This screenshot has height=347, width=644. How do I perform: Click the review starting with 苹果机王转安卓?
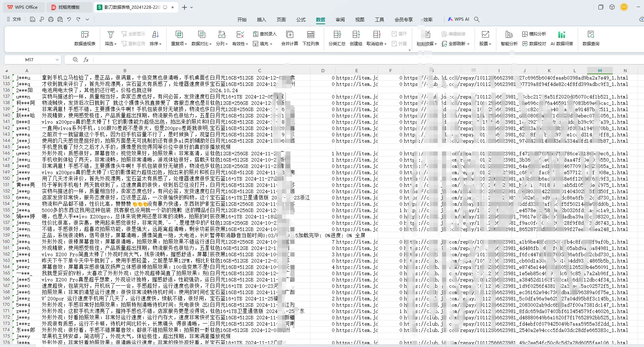125,336
